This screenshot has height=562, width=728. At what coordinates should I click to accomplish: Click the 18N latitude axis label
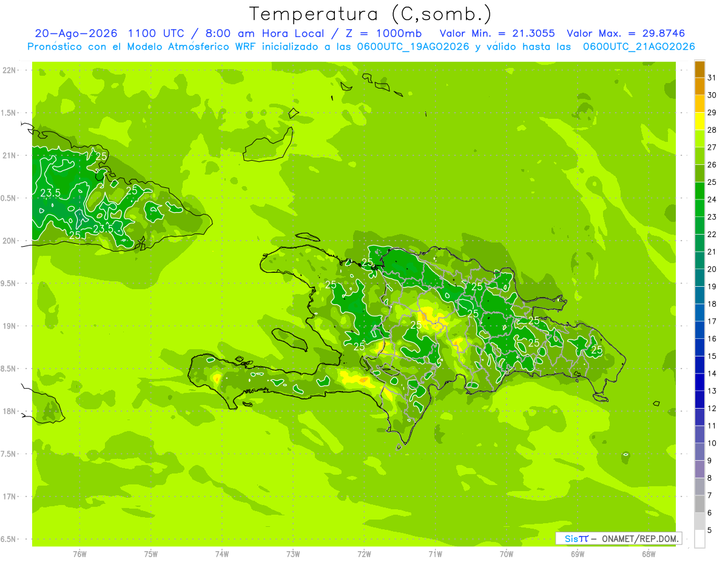coord(9,412)
